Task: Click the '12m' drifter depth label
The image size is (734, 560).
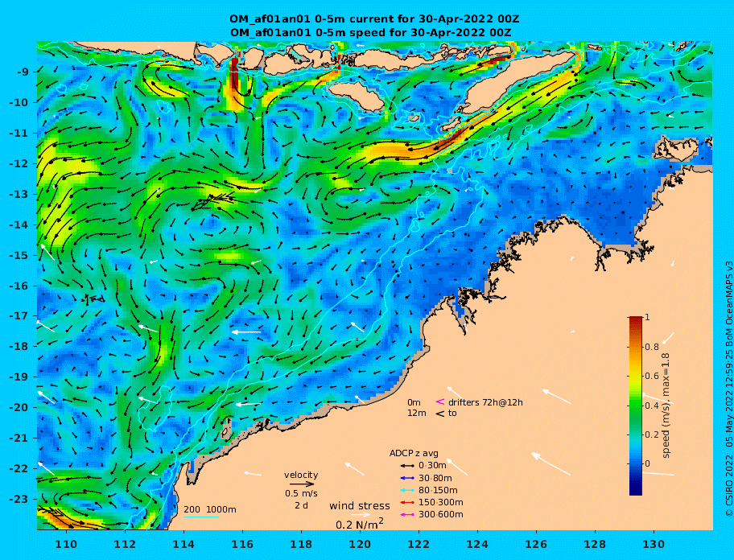Action: [417, 414]
